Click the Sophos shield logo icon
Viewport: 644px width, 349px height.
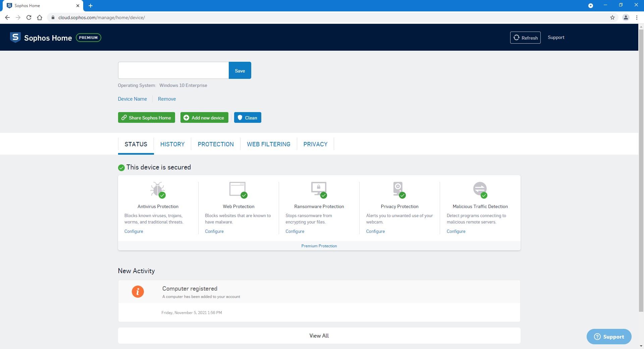[15, 38]
